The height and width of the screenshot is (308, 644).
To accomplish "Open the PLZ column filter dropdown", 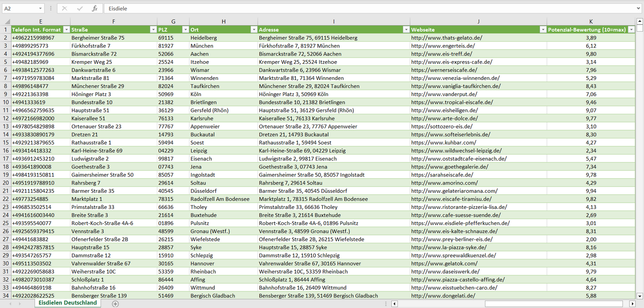I will [x=185, y=29].
